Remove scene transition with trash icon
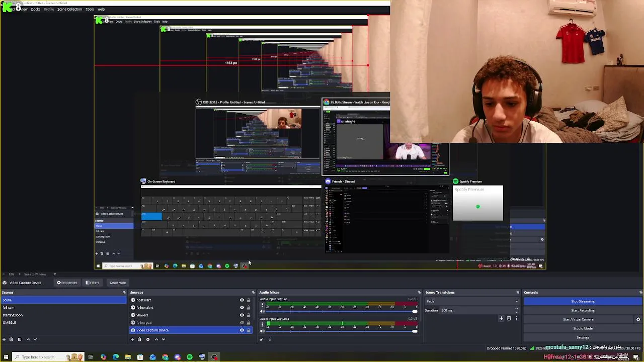Viewport: 644px width, 362px height. tap(509, 318)
